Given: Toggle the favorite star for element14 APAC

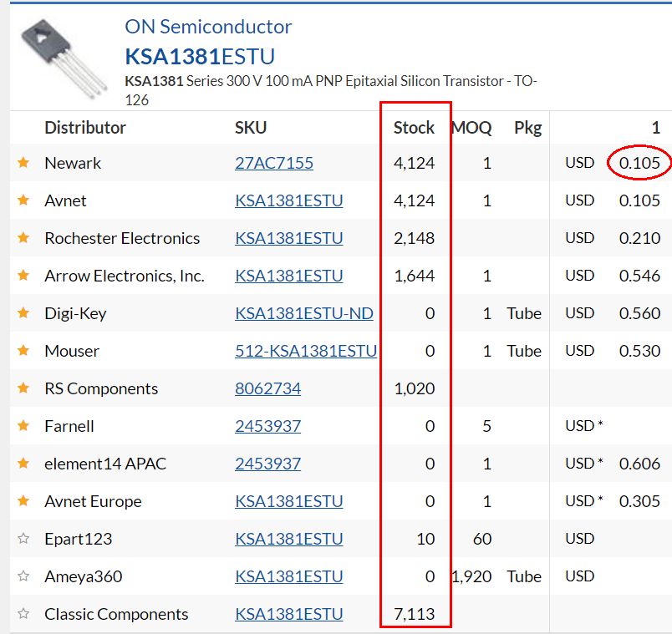Looking at the screenshot, I should (x=23, y=464).
